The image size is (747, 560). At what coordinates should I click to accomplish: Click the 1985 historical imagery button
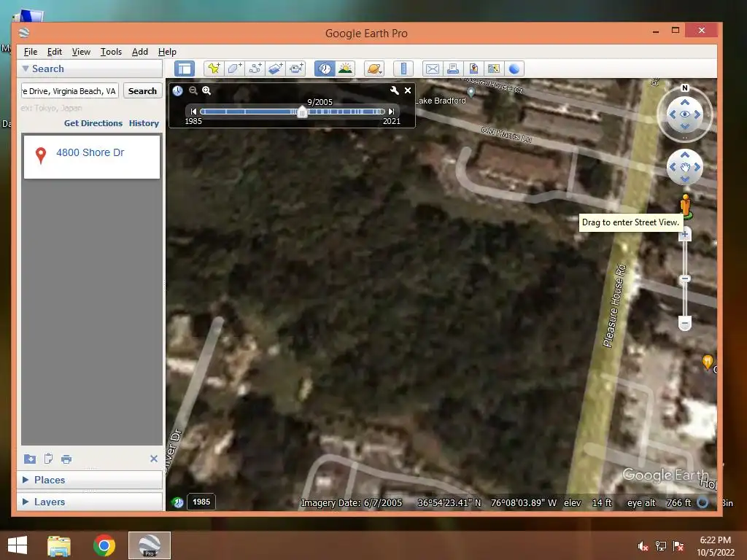[201, 502]
